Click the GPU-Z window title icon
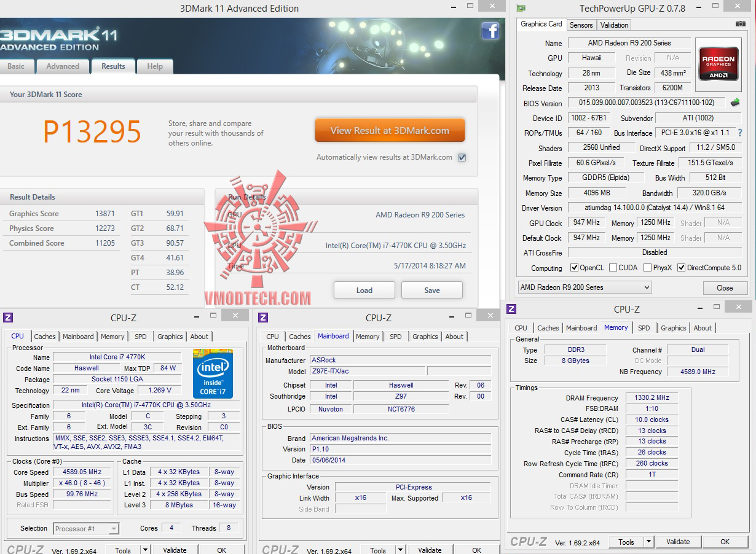 (x=521, y=8)
